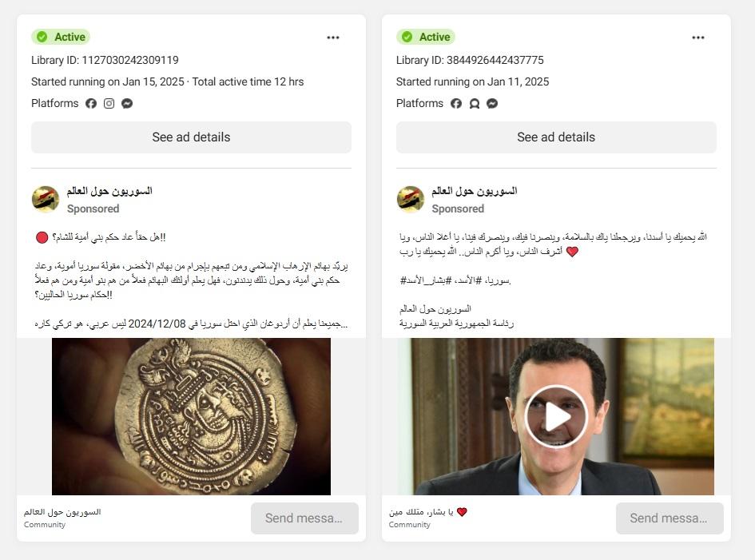
Task: Click Facebook platform icon on right ad
Action: 456,104
